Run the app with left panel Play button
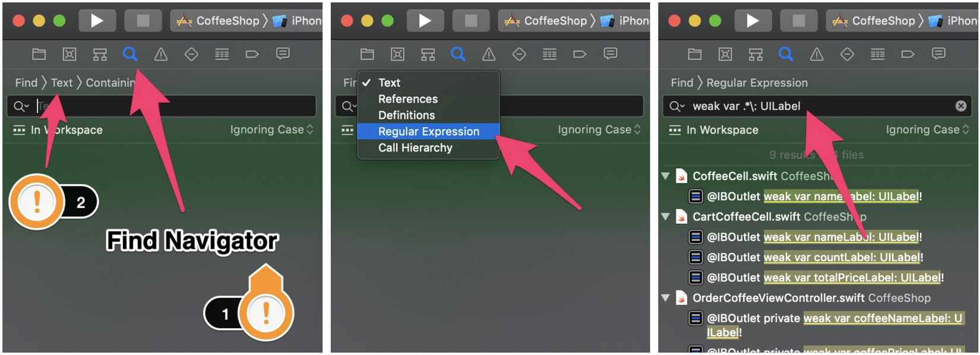 point(97,21)
